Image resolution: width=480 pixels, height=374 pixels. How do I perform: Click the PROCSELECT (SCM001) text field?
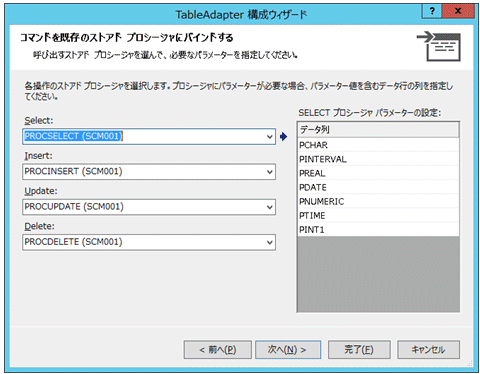[x=143, y=137]
